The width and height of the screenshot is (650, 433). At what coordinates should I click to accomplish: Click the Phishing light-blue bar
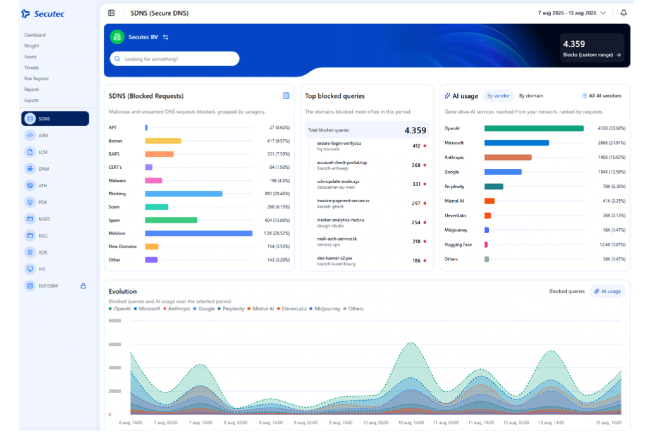[184, 194]
